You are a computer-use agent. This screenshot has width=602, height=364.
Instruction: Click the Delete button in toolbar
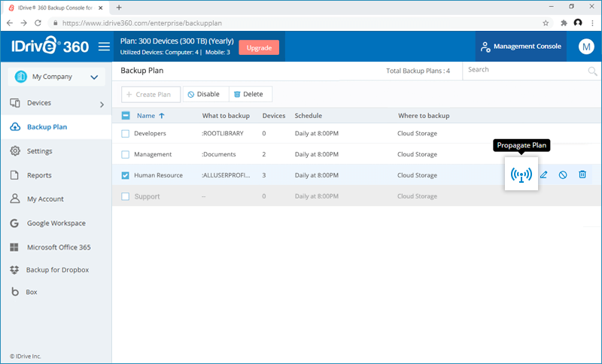[249, 94]
